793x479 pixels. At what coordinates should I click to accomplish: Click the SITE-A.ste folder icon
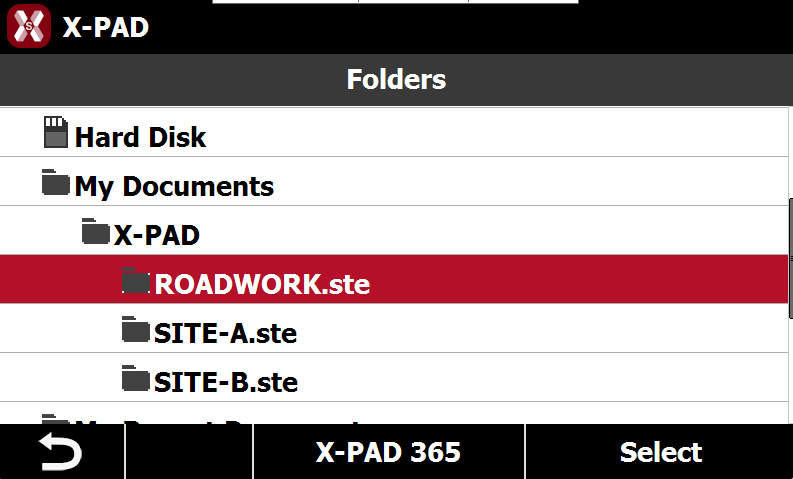[136, 329]
